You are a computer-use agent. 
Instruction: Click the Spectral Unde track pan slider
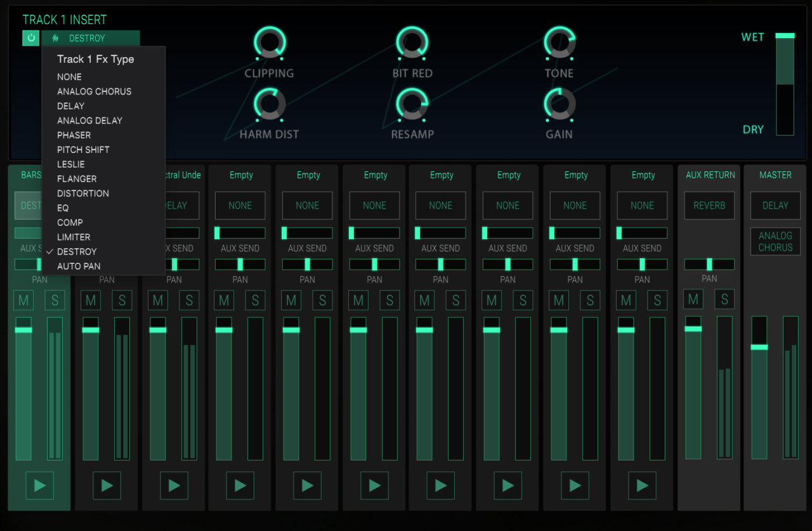pos(183,264)
